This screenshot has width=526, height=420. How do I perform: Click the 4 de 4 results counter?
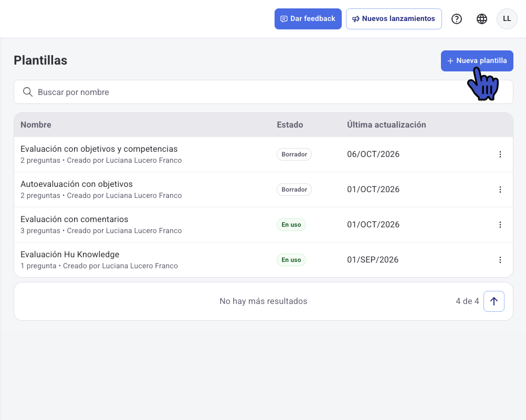coord(467,301)
